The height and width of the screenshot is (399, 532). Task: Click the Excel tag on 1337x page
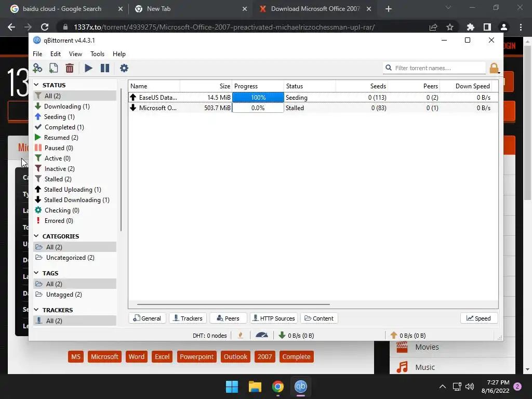162,356
